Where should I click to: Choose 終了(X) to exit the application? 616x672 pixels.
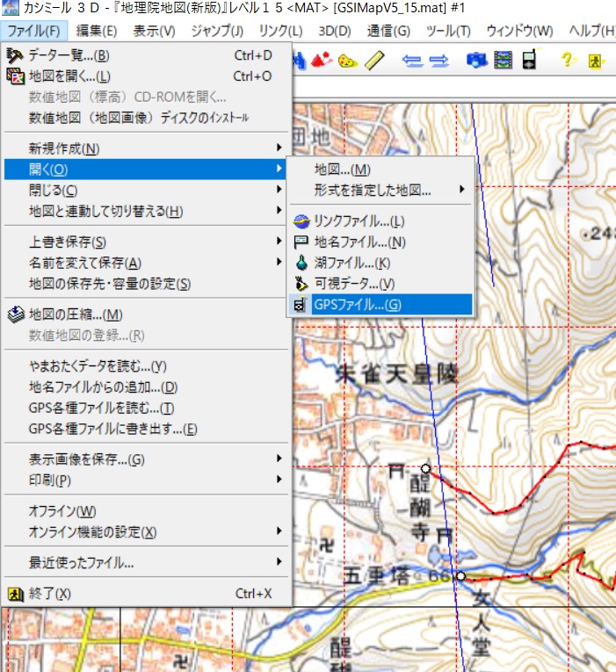147,594
